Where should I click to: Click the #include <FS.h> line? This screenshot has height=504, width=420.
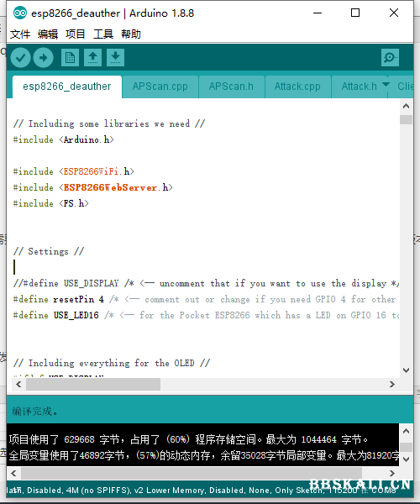point(50,203)
